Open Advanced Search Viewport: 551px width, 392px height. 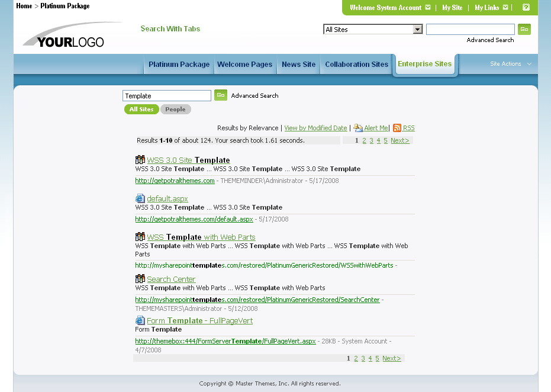[254, 95]
